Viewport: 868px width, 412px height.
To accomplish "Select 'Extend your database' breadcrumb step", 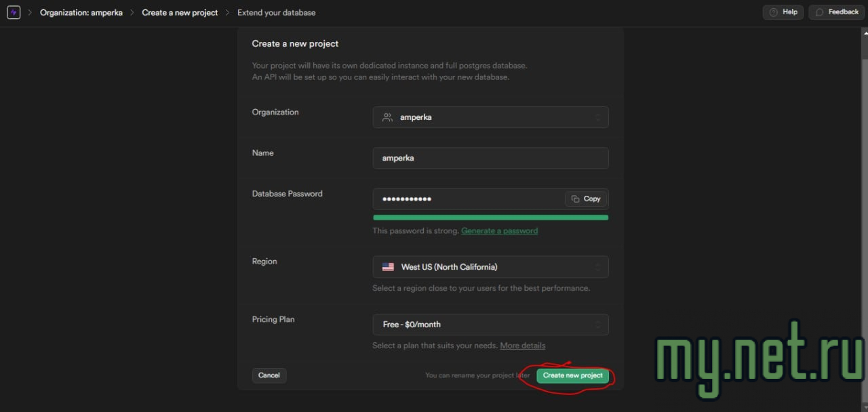I will click(276, 12).
